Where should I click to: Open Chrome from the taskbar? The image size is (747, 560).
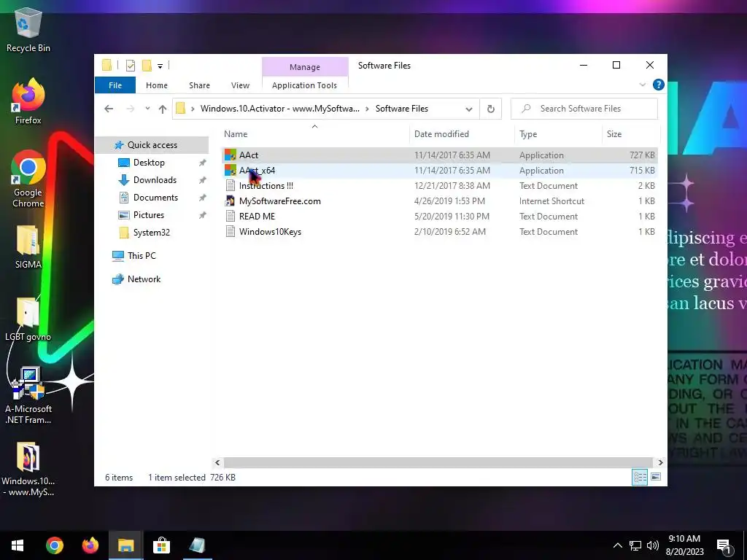tap(55, 545)
